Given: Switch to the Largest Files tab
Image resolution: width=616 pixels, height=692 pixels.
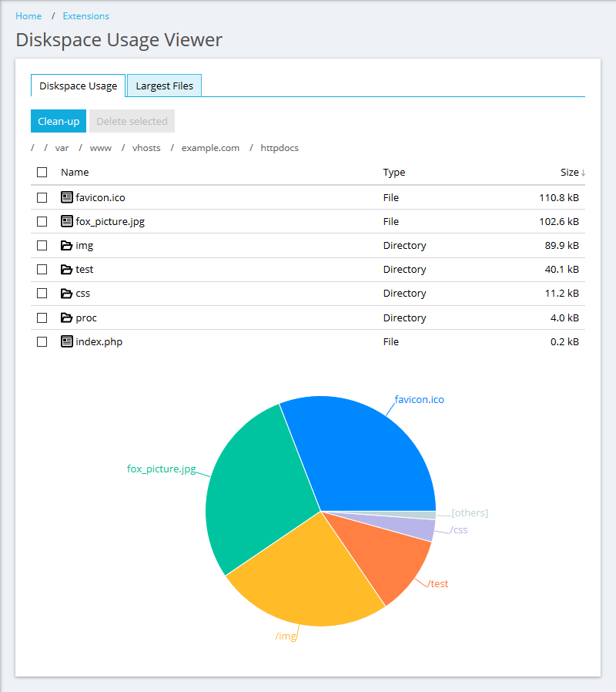Looking at the screenshot, I should click(164, 86).
